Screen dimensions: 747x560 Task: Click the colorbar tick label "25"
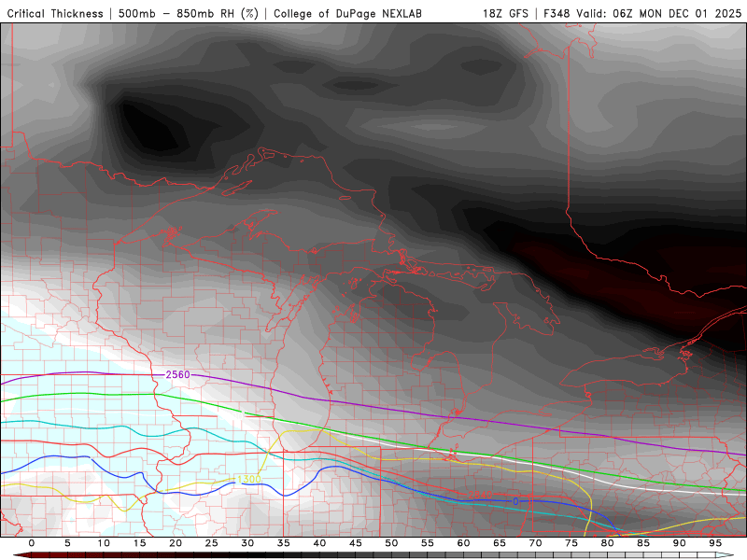click(212, 543)
